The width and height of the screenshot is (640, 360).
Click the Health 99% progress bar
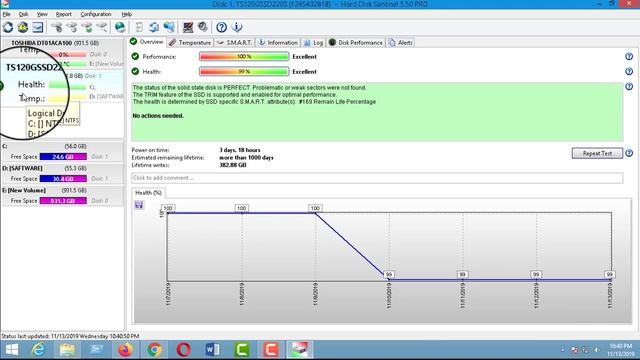tap(244, 71)
